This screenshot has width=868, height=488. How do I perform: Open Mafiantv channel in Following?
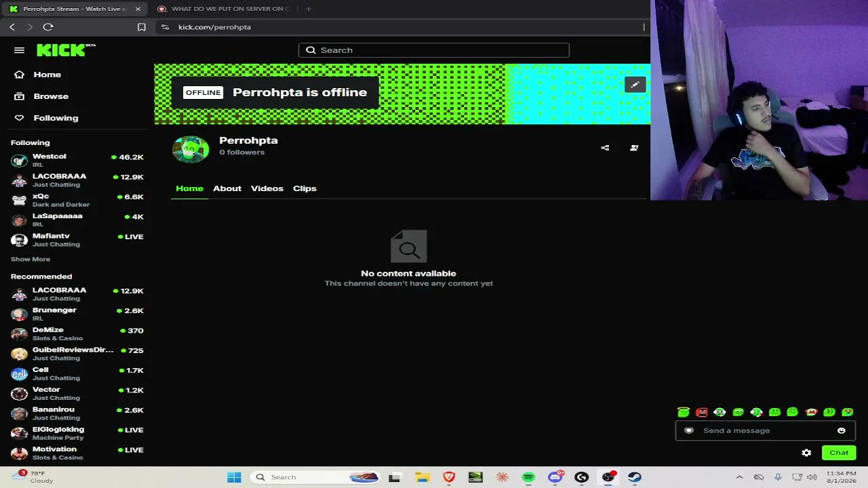click(77, 240)
